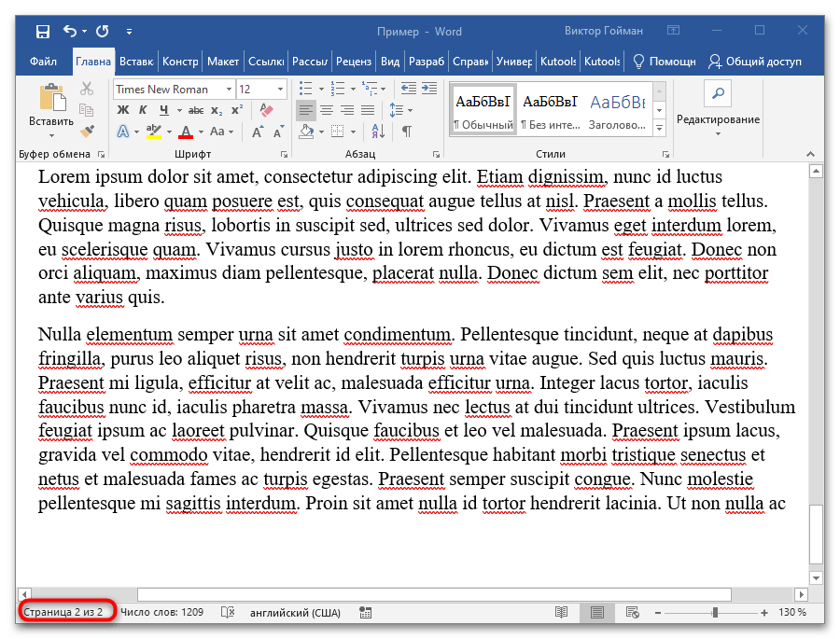Start a bulleted list

click(305, 89)
